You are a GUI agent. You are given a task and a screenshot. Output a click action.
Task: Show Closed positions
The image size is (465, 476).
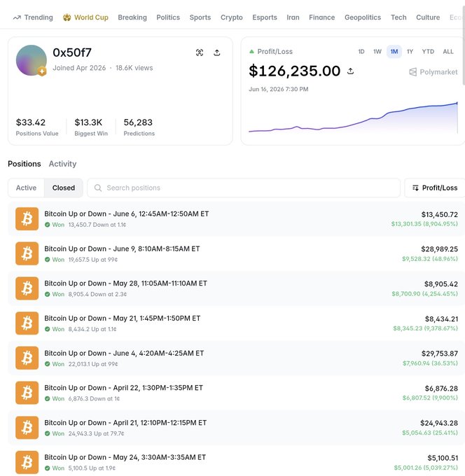(x=64, y=188)
